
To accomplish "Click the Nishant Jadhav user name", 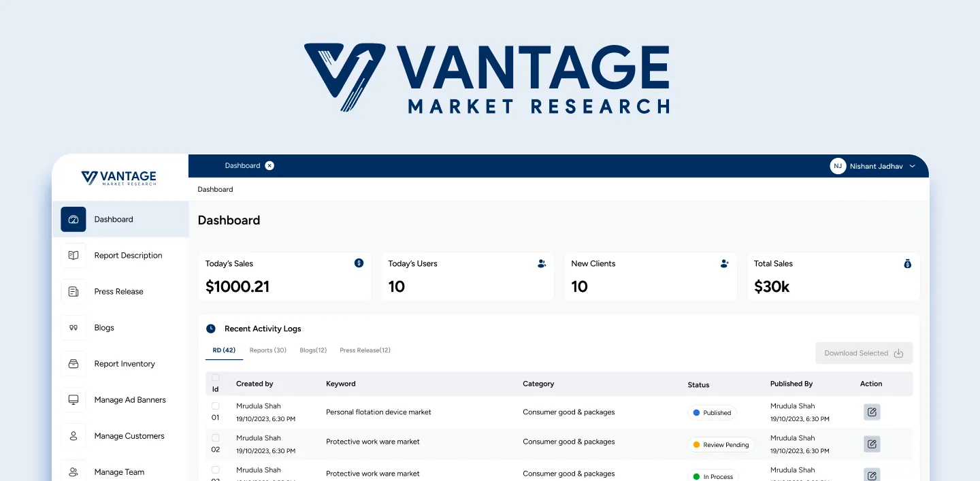I will 877,166.
